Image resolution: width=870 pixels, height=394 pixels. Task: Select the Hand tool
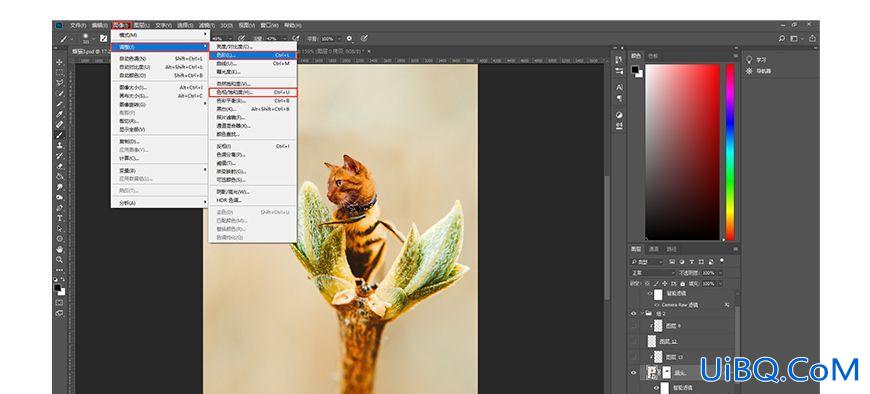tap(59, 249)
